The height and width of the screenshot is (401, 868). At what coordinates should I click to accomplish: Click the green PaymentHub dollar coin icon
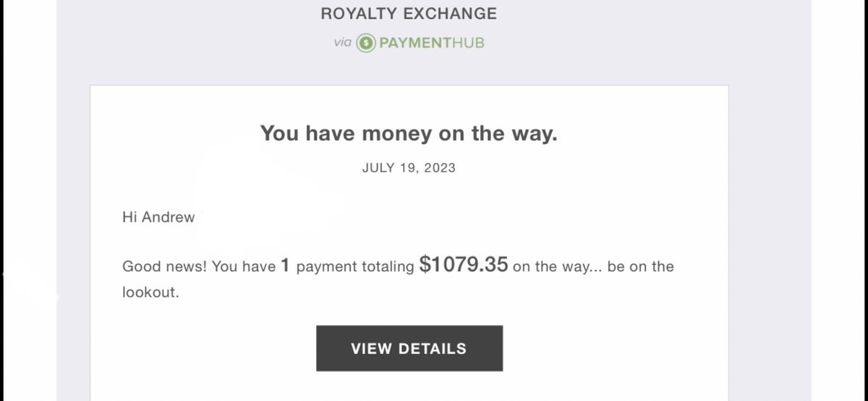point(367,43)
